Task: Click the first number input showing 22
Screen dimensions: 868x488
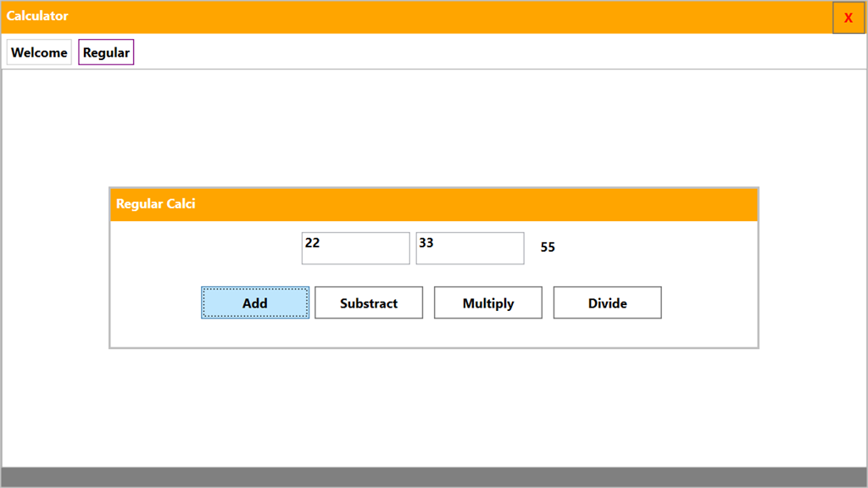Action: tap(355, 247)
